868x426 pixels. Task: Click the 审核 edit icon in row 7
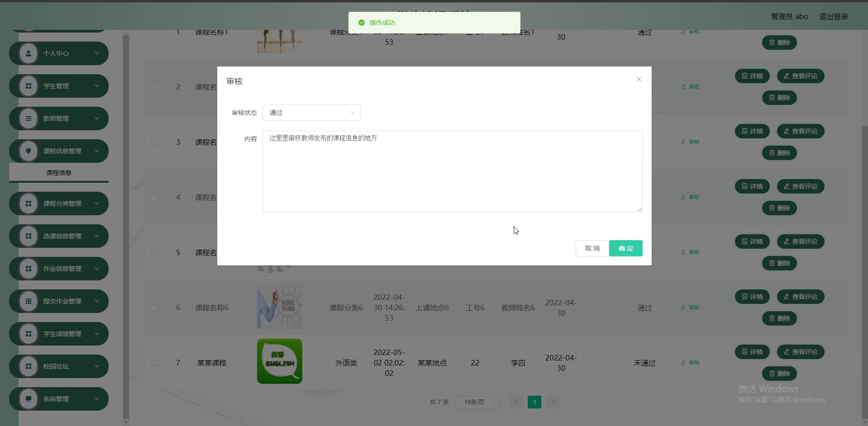click(683, 363)
